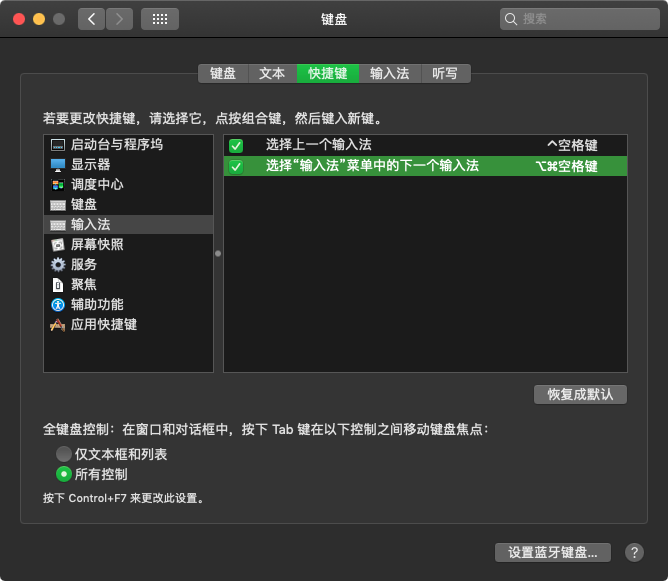This screenshot has height=581, width=668.
Task: Show all preferences with grid button
Action: [160, 19]
